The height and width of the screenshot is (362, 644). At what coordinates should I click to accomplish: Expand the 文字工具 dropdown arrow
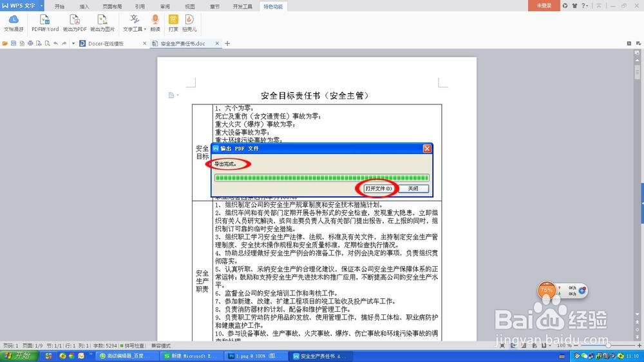tap(145, 29)
